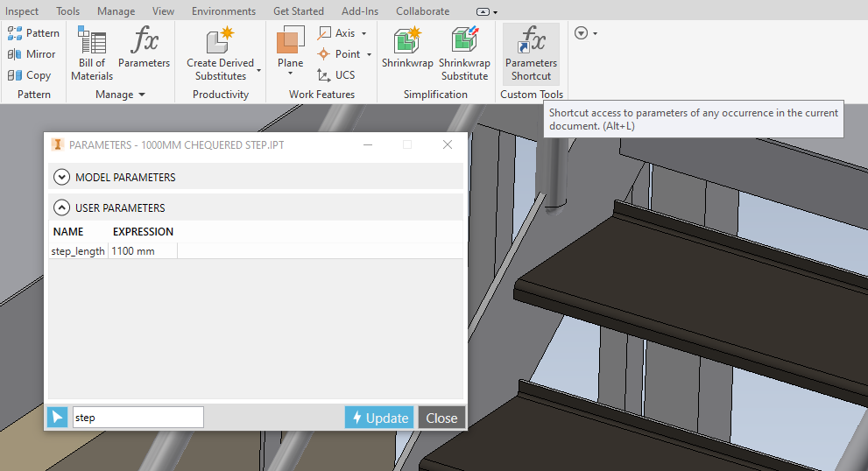This screenshot has width=868, height=471.
Task: Open the Environments tab
Action: coord(223,11)
